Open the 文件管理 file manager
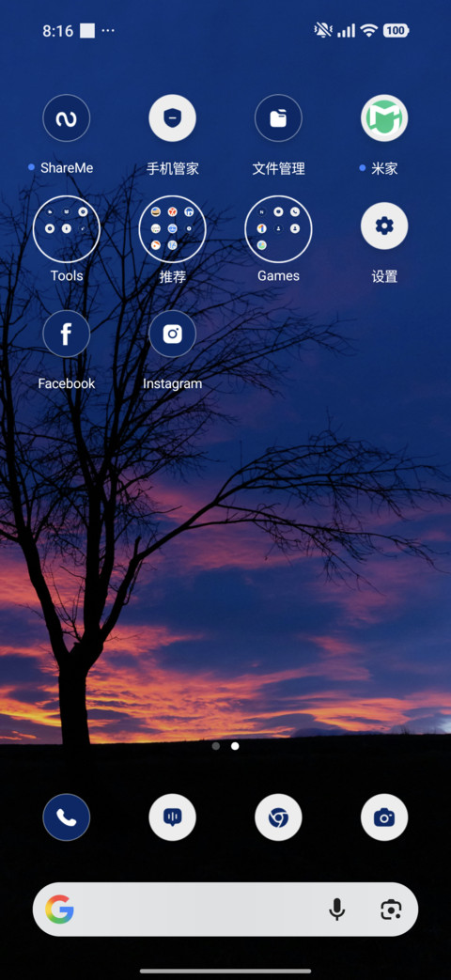The image size is (451, 980). coord(279,117)
